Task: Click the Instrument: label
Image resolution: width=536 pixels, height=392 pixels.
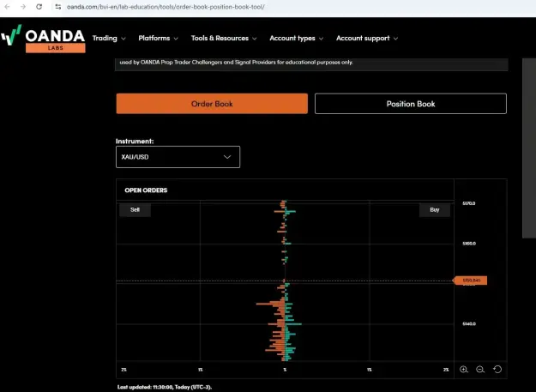Action: pyautogui.click(x=135, y=142)
